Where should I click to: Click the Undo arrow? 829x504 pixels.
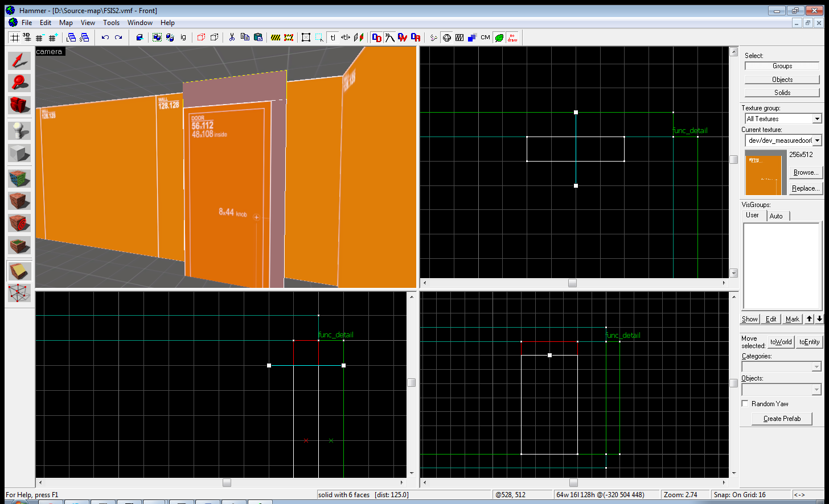tap(105, 38)
